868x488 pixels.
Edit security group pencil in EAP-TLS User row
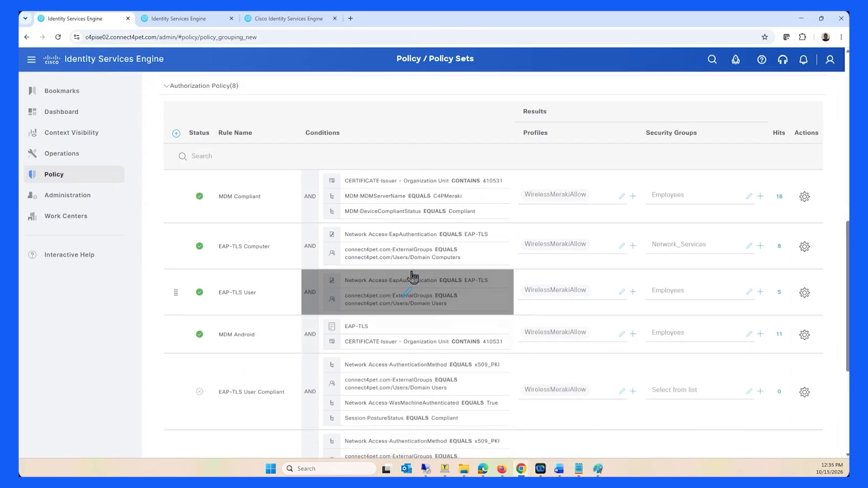point(749,292)
